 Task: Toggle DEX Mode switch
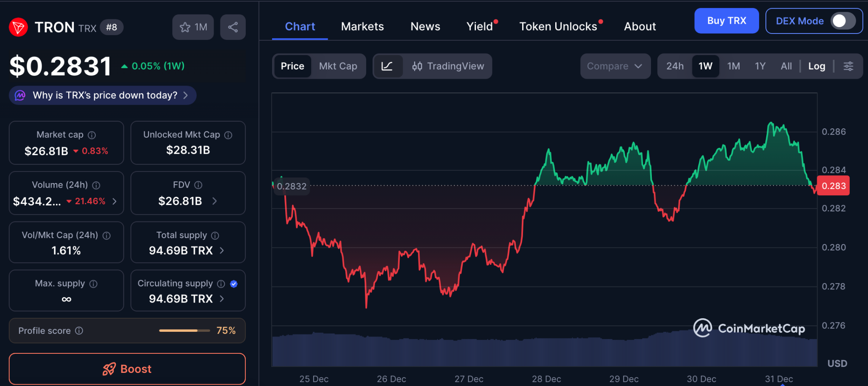(x=843, y=21)
